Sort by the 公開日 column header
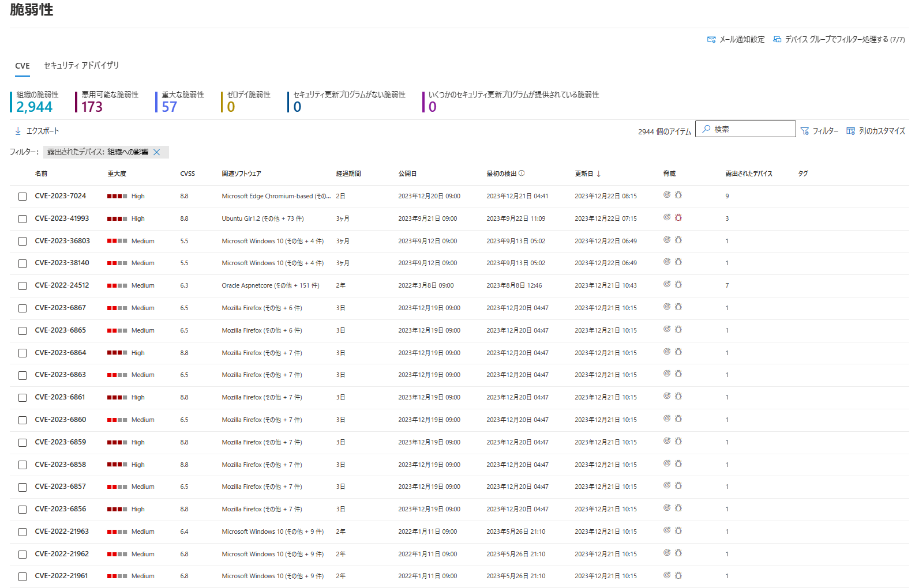Screen dimensions: 915x588 407,174
